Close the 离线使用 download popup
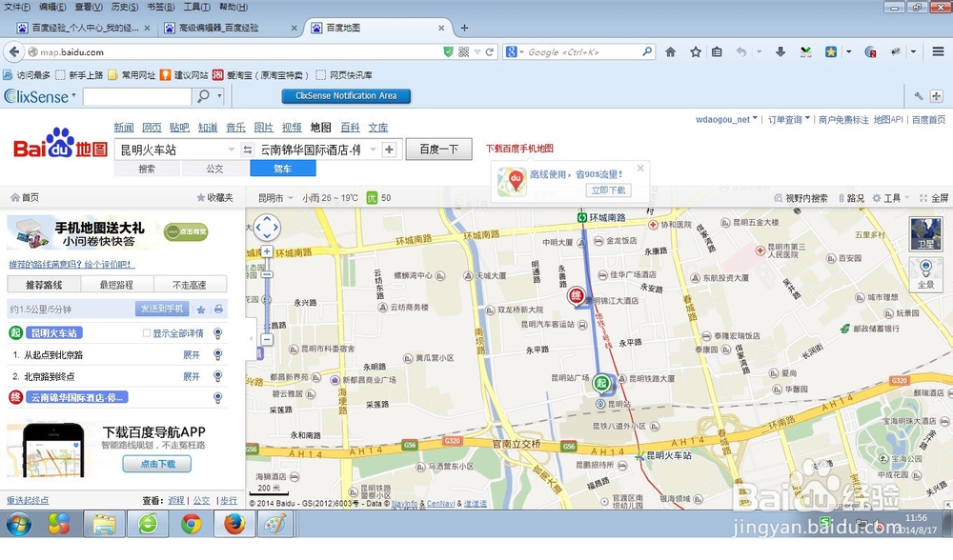The image size is (953, 560). click(640, 169)
